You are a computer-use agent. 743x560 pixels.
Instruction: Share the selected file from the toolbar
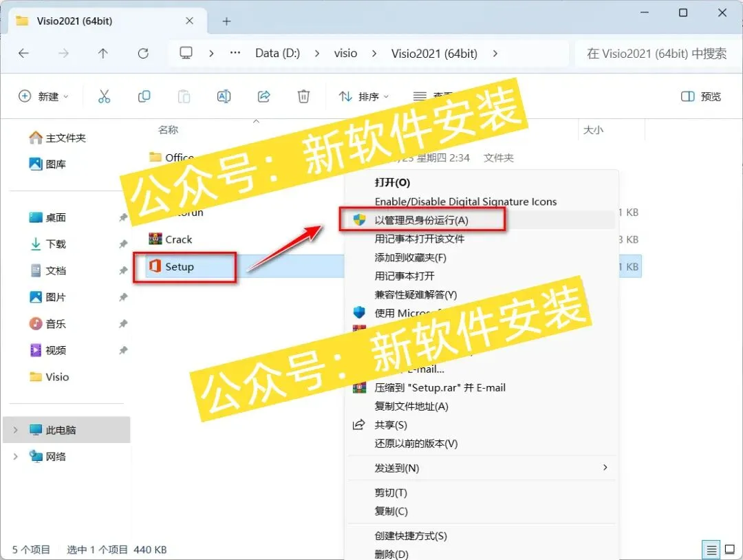tap(264, 96)
